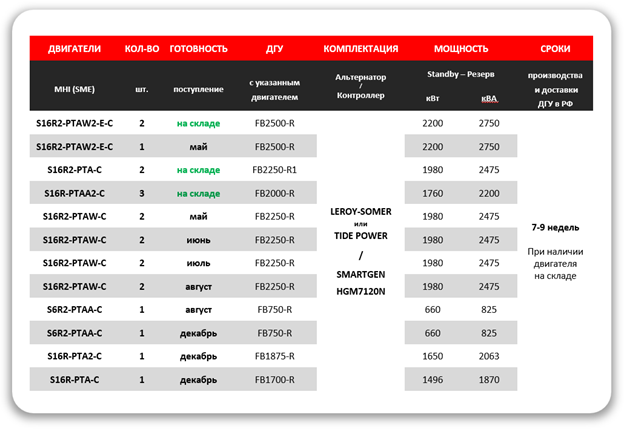Select the FB2250-R1 generator cell
The height and width of the screenshot is (432, 624).
[x=275, y=169]
